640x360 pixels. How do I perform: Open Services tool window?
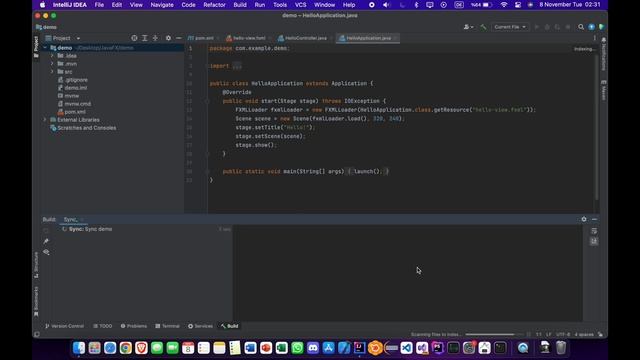point(200,326)
